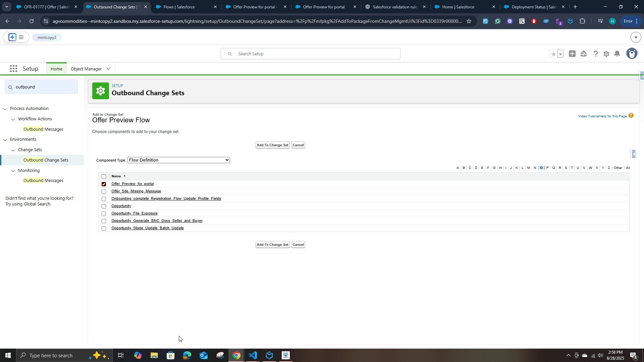
Task: Click the favorites star icon
Action: point(553,54)
